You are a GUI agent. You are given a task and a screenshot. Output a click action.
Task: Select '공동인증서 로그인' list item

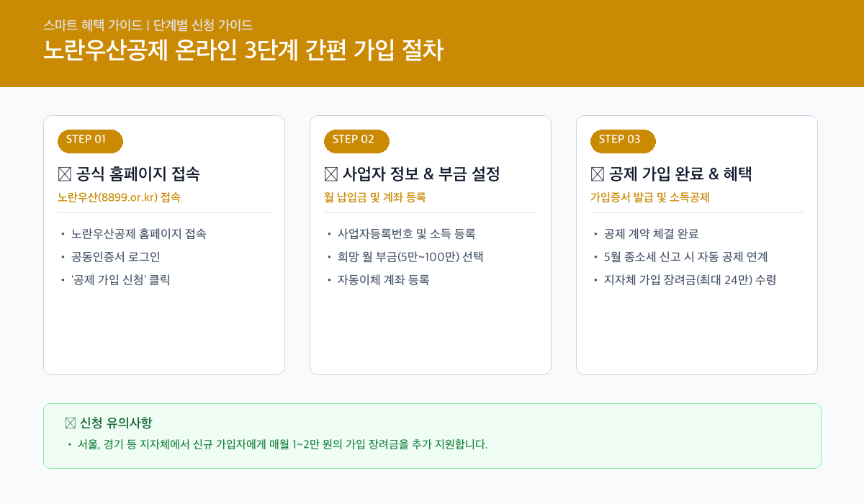pyautogui.click(x=115, y=257)
